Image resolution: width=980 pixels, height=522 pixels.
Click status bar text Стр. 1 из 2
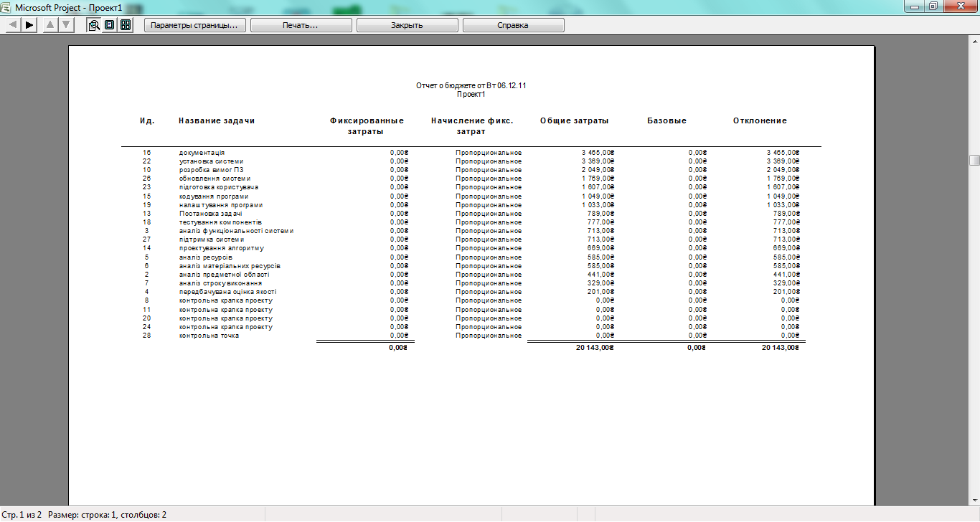tap(22, 515)
